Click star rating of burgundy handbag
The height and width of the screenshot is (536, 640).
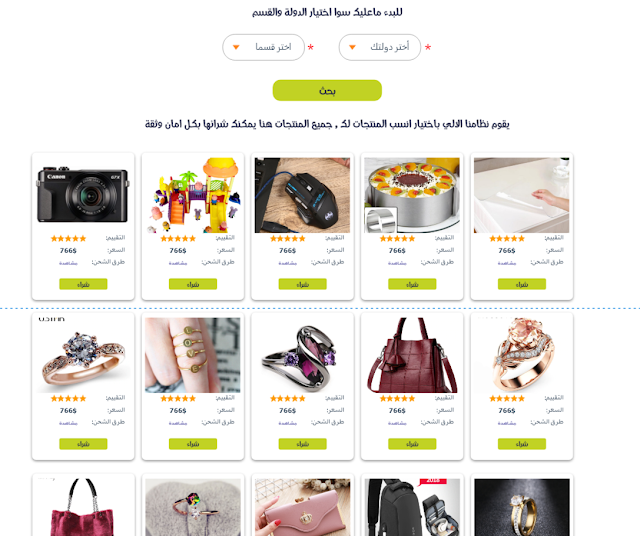point(397,398)
